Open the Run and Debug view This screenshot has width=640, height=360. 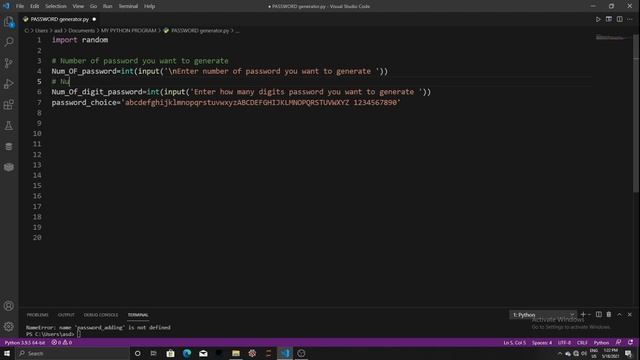coord(9,84)
